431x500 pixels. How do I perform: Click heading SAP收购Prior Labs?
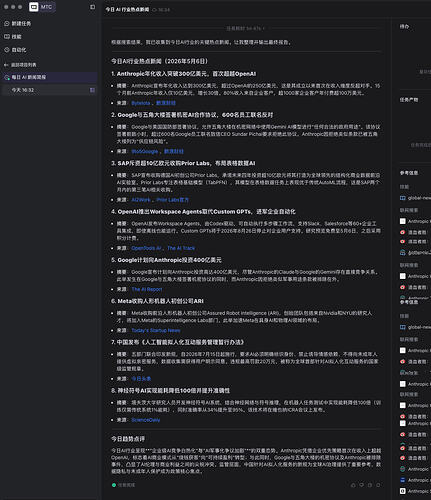click(x=183, y=163)
